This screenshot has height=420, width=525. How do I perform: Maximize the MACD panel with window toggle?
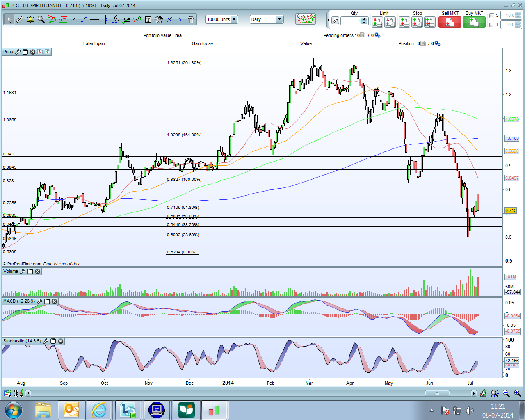pyautogui.click(x=47, y=301)
